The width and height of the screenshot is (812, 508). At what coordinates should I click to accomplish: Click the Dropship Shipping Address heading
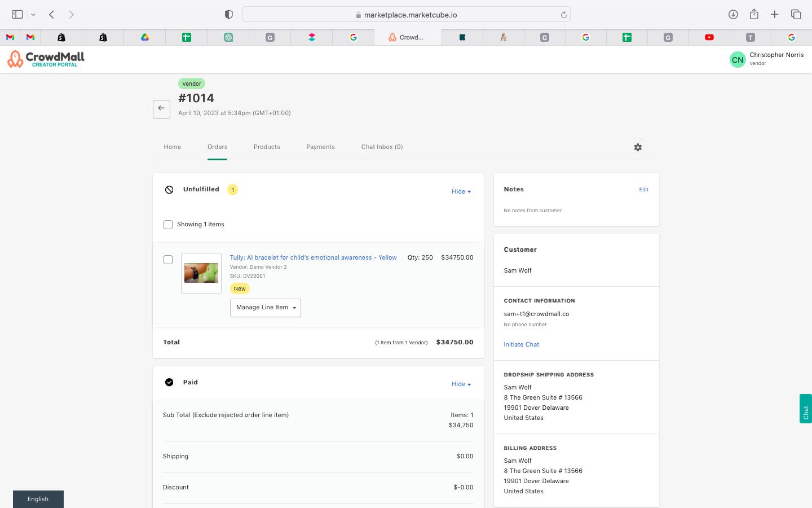[549, 375]
